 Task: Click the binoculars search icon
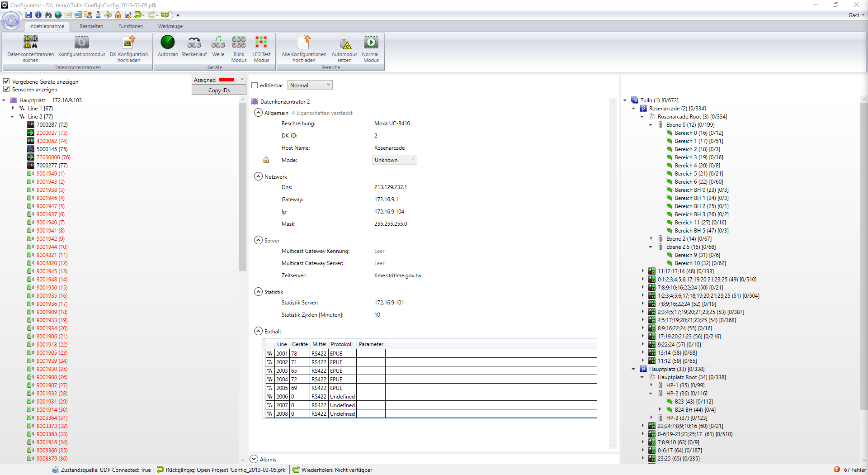tap(48, 15)
